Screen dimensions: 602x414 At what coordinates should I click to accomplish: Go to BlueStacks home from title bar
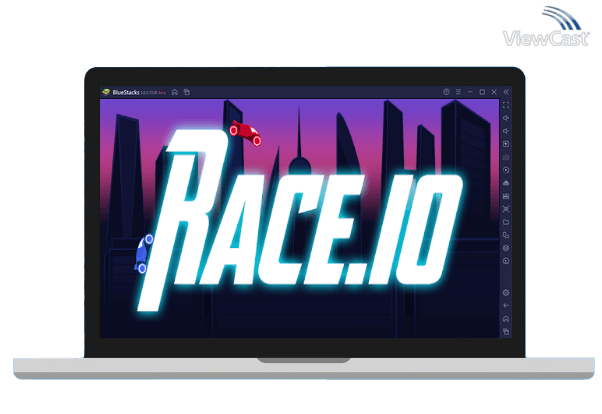coord(175,92)
